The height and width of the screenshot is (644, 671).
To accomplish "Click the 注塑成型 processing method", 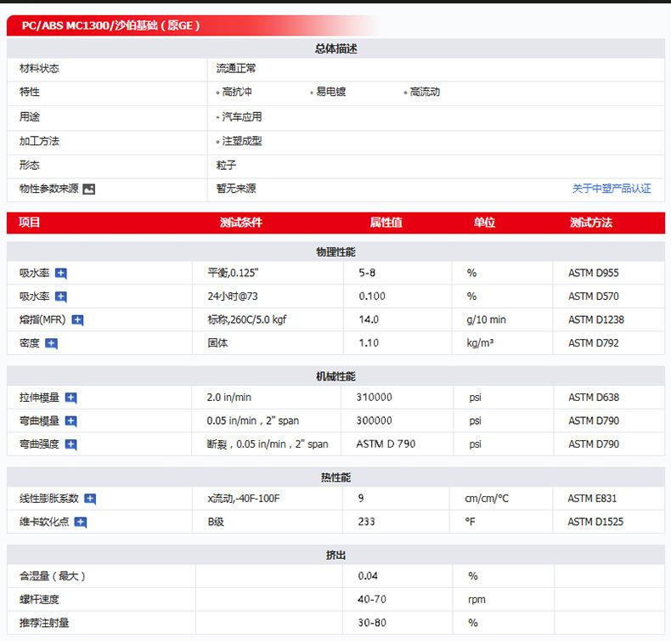I will click(242, 141).
